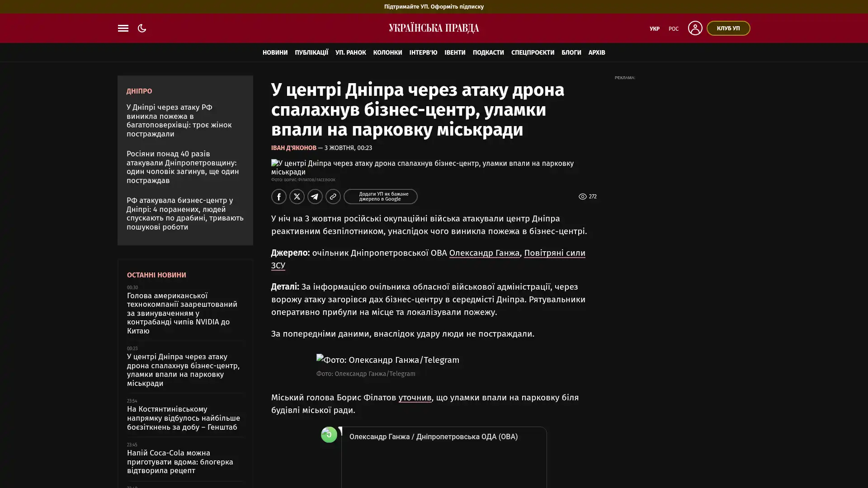Open the hamburger menu icon

pyautogui.click(x=123, y=28)
